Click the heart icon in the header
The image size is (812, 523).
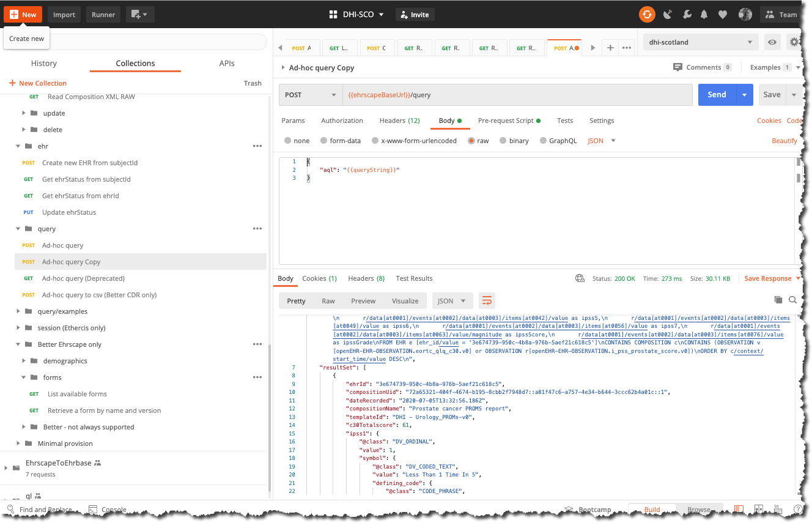coord(723,15)
